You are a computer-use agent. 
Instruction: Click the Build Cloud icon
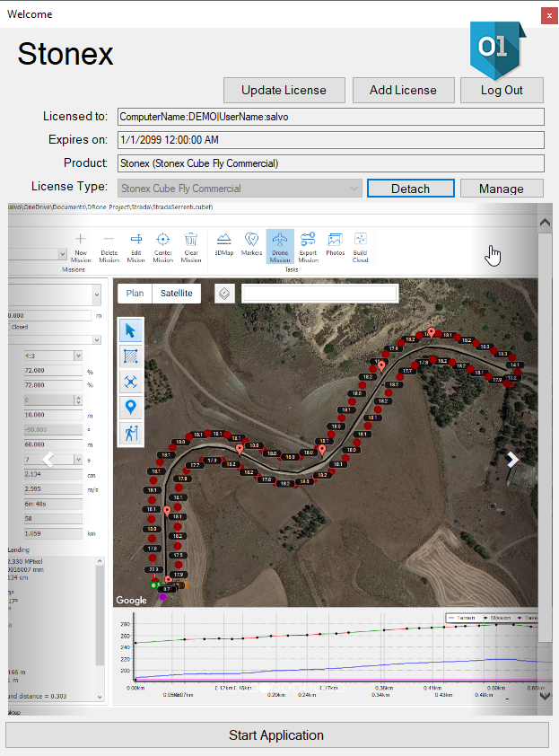coord(360,247)
